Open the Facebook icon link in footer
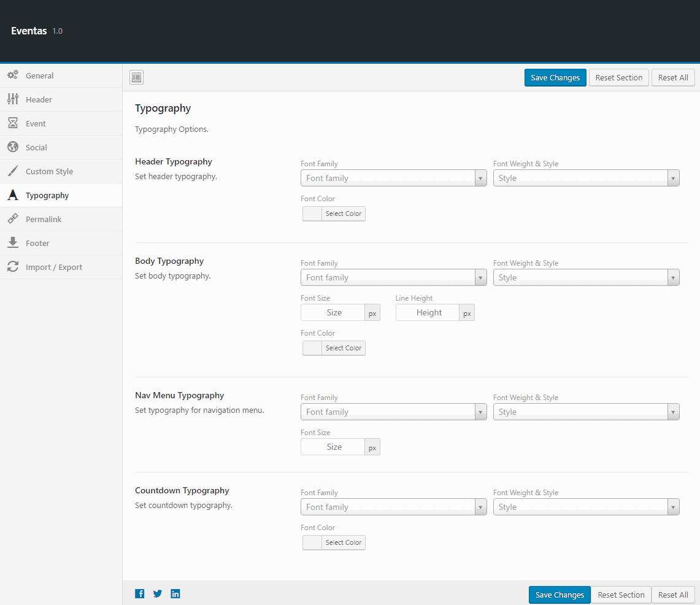The width and height of the screenshot is (700, 605). pos(140,593)
